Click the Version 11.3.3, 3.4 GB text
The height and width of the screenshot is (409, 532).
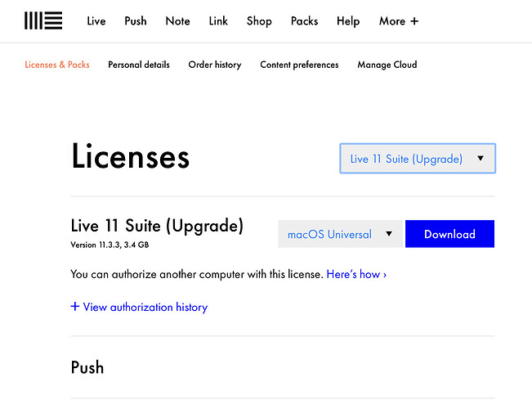pos(110,245)
